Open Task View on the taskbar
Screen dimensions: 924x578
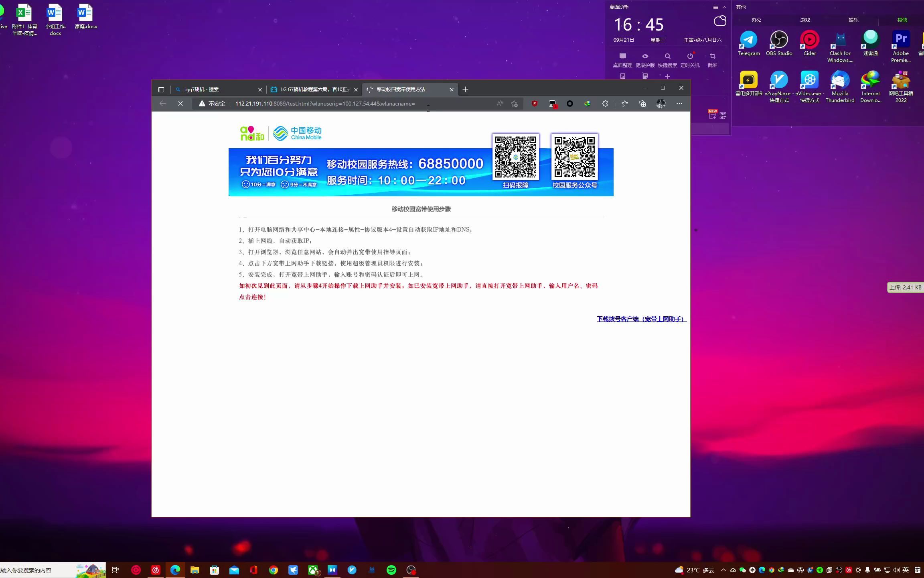click(115, 570)
